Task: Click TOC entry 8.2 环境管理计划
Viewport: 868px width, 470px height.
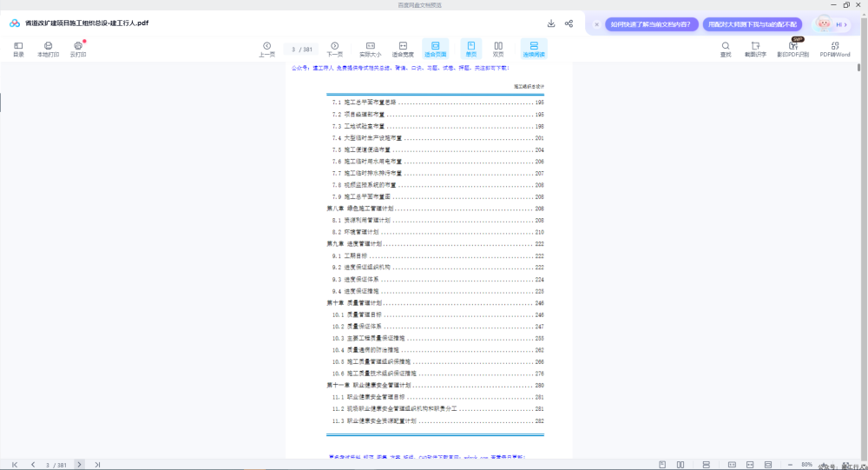Action: coord(437,232)
